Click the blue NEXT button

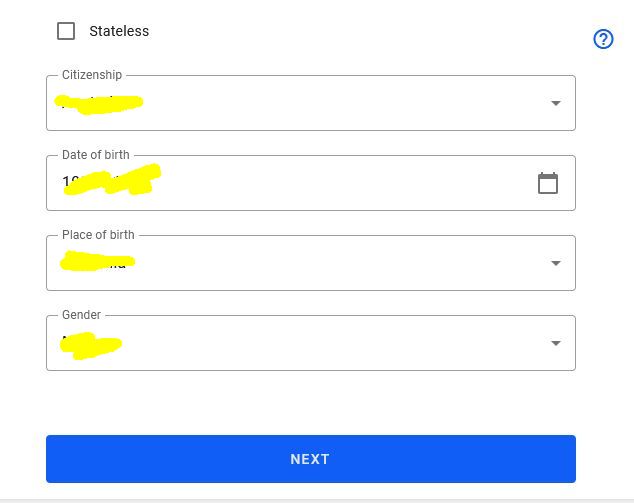(x=311, y=459)
